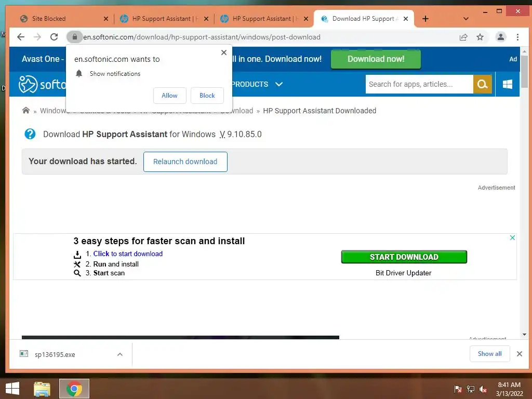Open the Chrome three-dot menu
The height and width of the screenshot is (399, 532).
point(517,37)
